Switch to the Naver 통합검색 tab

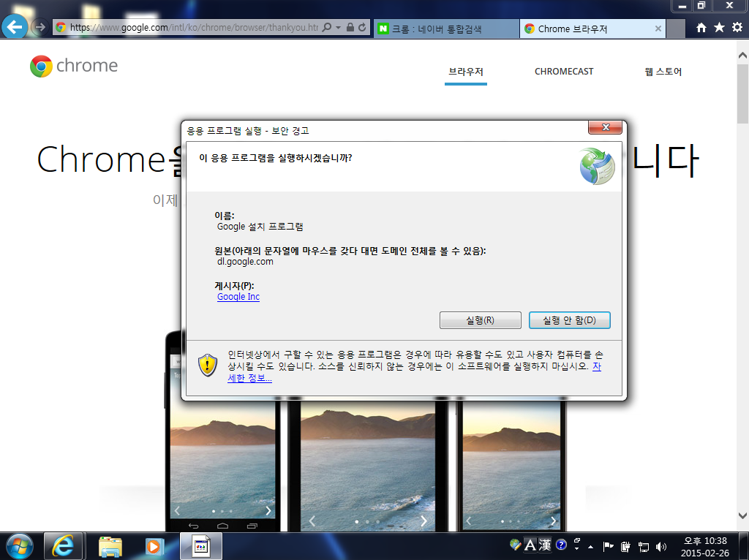[x=447, y=29]
